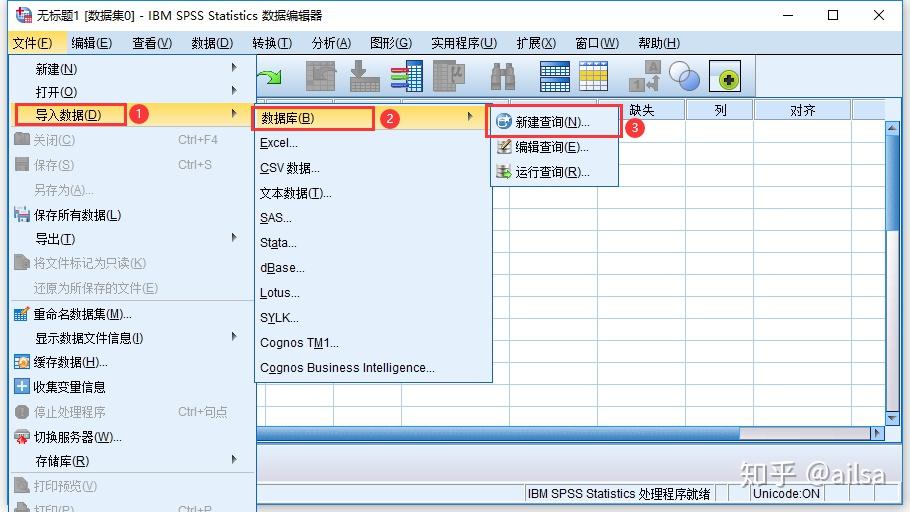
Task: Open the 转换(T) menu
Action: coord(272,43)
